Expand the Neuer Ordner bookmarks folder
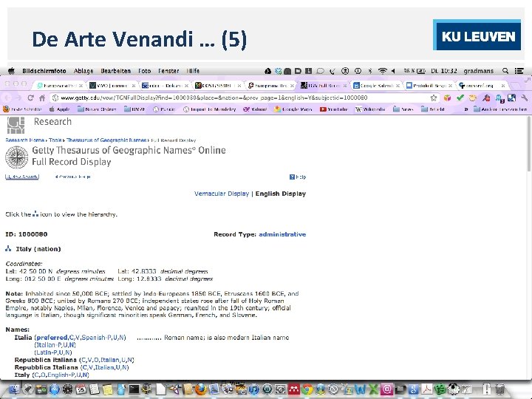532x399 pixels. 97,109
